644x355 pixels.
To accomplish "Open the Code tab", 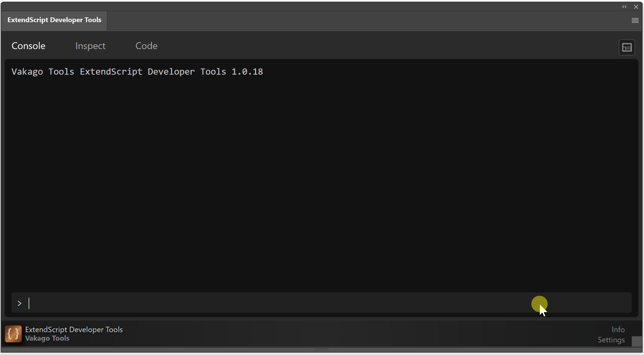I will 146,46.
